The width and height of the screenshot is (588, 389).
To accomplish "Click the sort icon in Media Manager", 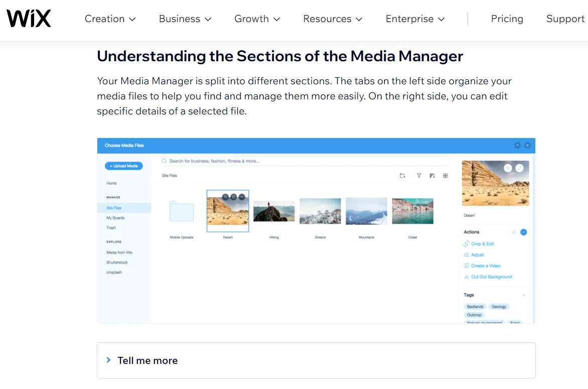I will [432, 176].
